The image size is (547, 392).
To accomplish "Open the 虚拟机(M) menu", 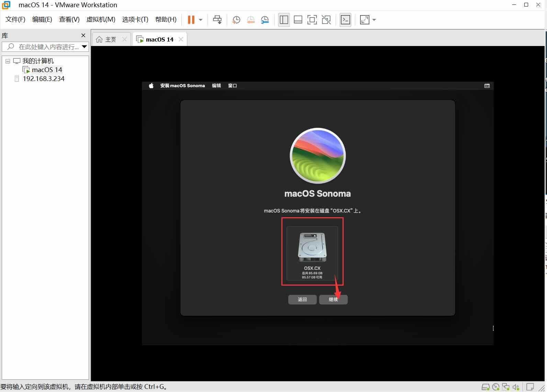I will [x=101, y=20].
